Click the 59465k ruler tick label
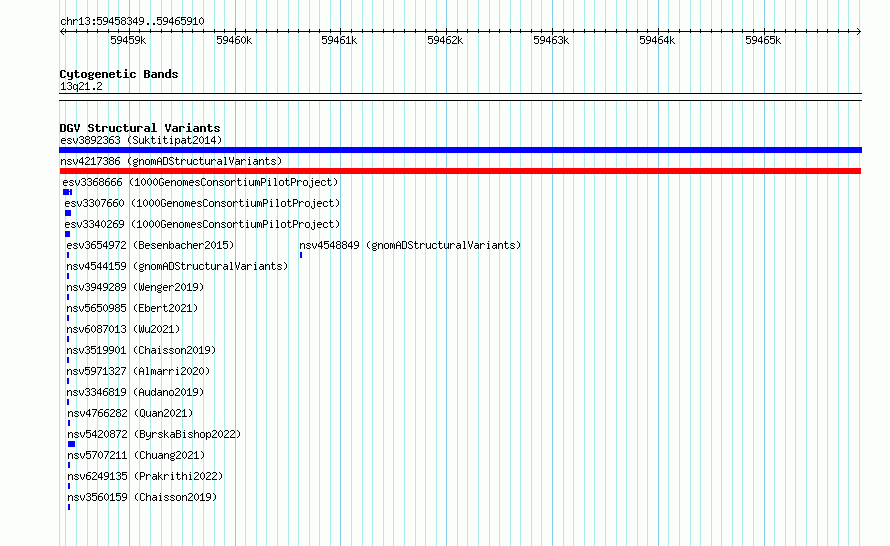Screen dimensions: 890x546 [763, 40]
